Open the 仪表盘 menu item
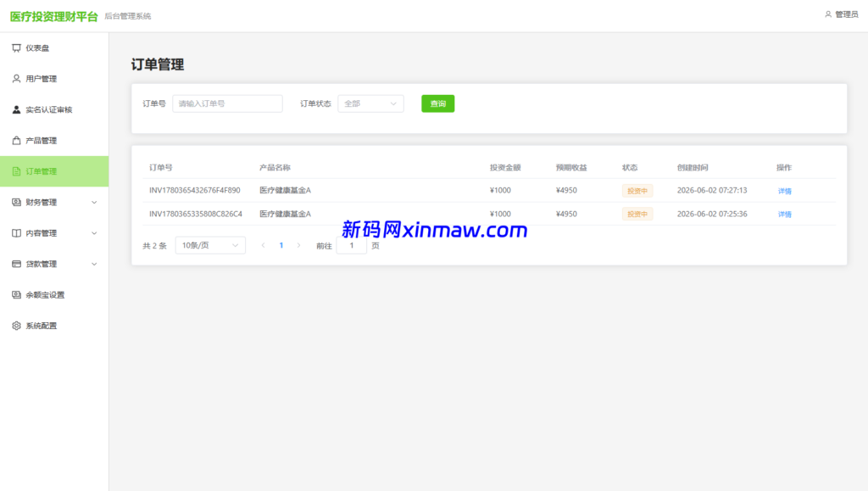868x491 pixels. pyautogui.click(x=54, y=48)
